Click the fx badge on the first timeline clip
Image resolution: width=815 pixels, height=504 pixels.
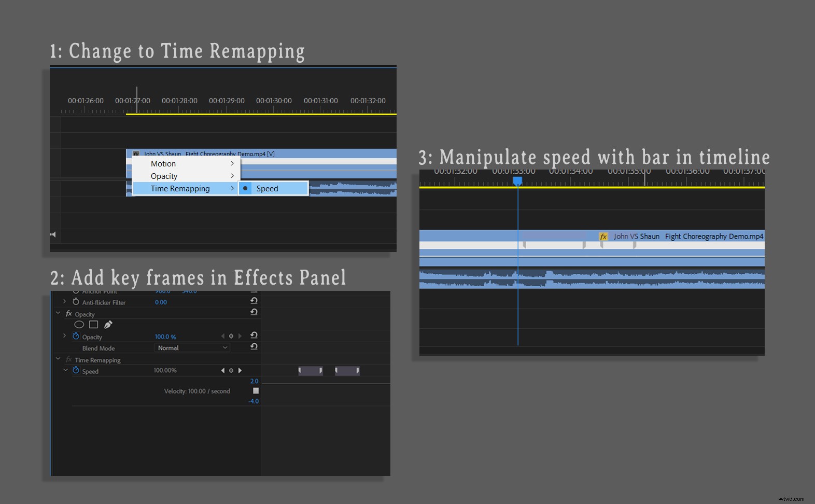click(136, 153)
